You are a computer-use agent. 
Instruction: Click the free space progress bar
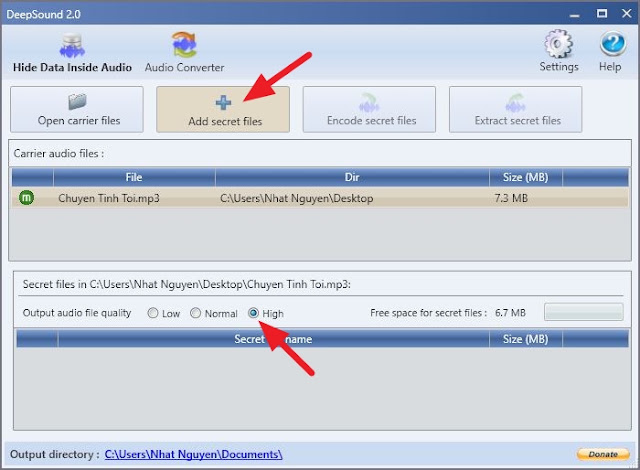[x=584, y=312]
